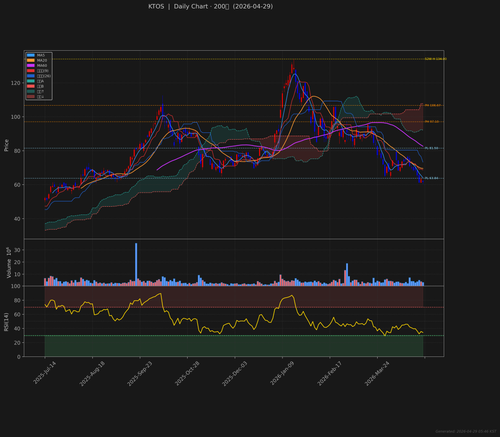Image resolution: width=500 pixels, height=437 pixels.
Task: Click the MA5 light-blue legend swatch
Action: [31, 55]
